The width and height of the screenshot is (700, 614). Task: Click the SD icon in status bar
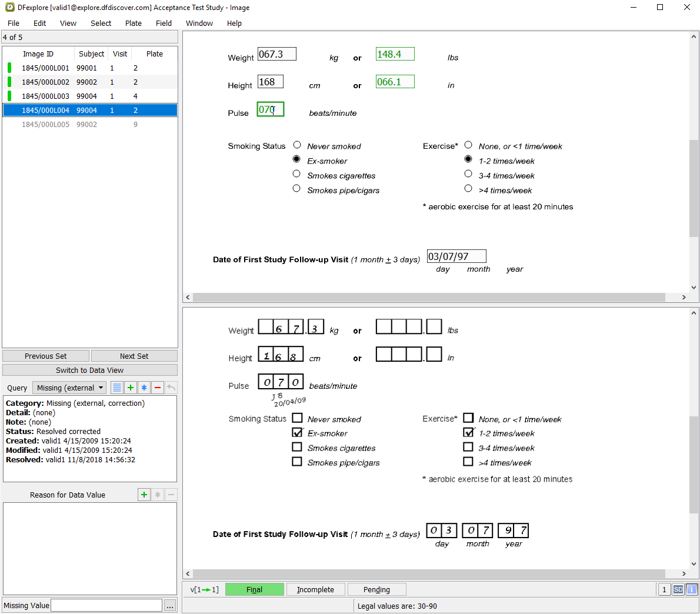click(678, 589)
